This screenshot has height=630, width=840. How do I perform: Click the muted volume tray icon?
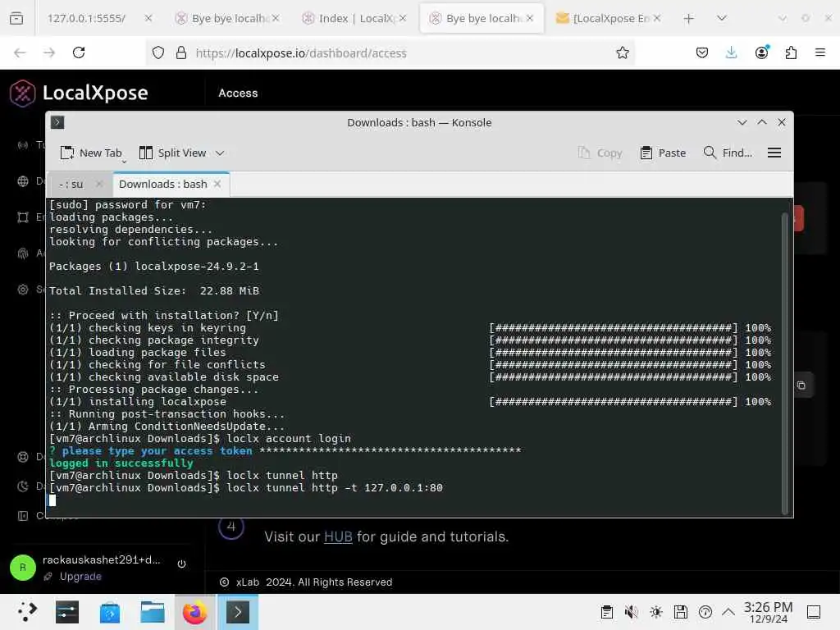click(x=631, y=612)
